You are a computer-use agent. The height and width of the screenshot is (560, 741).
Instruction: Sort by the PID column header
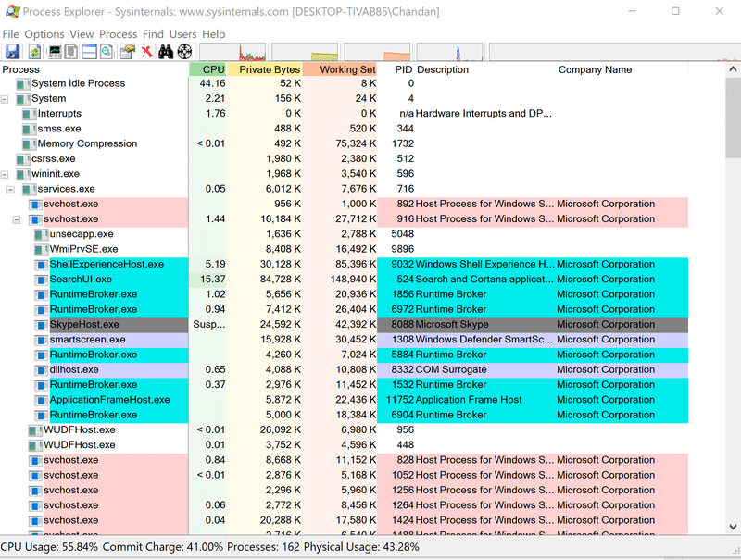click(396, 69)
